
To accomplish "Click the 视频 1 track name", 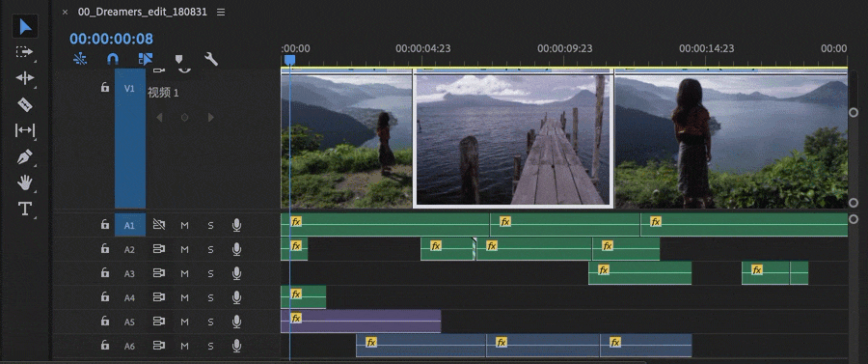I will [x=163, y=93].
